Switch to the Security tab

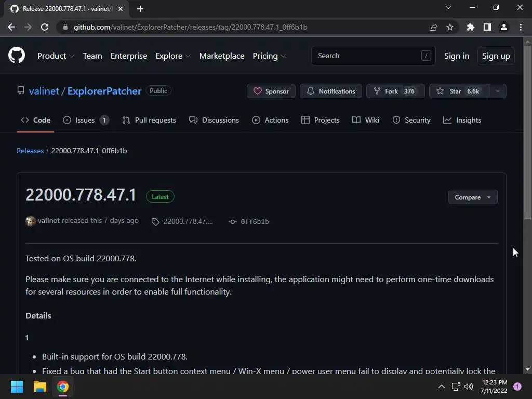(x=411, y=120)
